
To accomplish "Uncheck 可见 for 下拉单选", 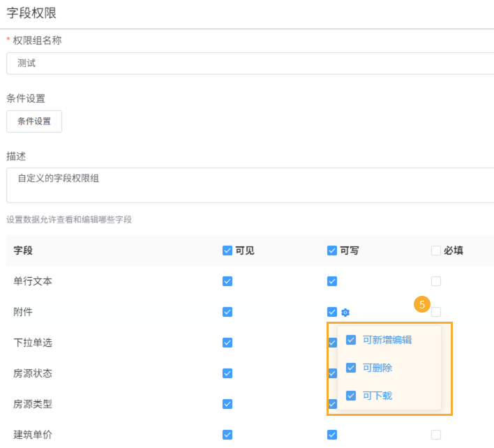I will 227,343.
